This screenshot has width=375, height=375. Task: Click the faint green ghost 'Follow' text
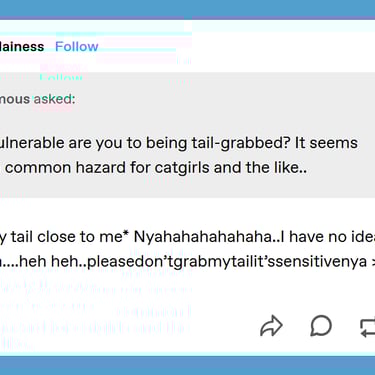(61, 77)
